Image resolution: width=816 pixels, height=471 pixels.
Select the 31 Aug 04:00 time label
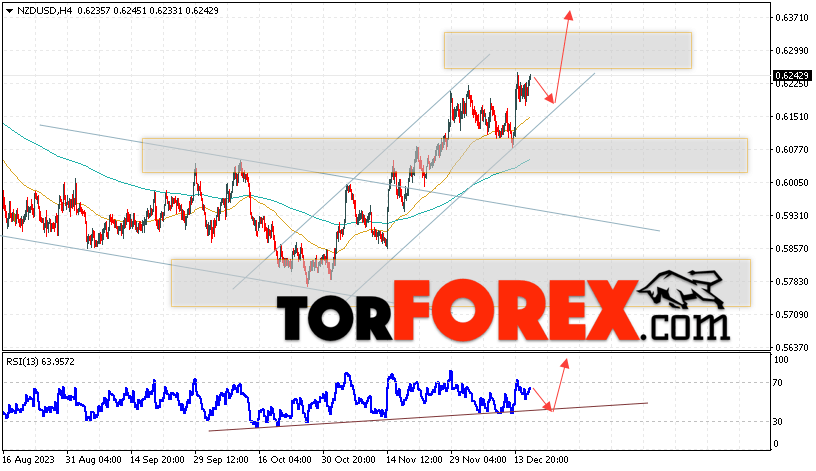click(94, 460)
